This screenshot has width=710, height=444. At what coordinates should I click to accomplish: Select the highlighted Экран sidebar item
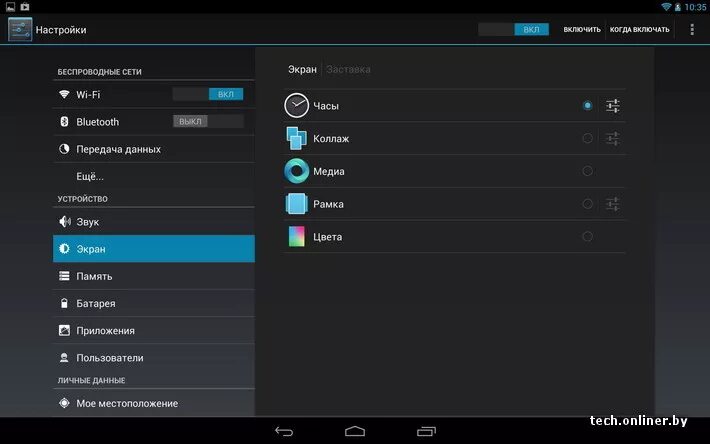(x=154, y=248)
